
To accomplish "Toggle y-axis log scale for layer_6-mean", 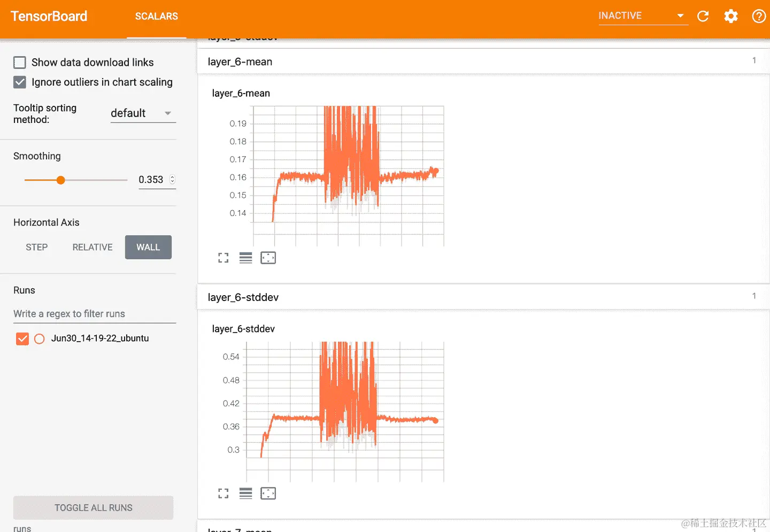I will pos(245,258).
